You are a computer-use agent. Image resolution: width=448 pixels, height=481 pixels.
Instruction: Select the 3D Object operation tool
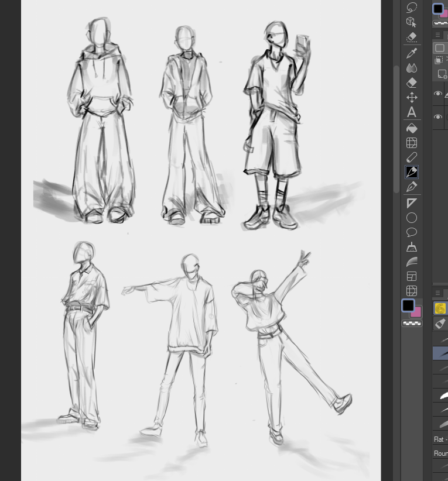(412, 22)
